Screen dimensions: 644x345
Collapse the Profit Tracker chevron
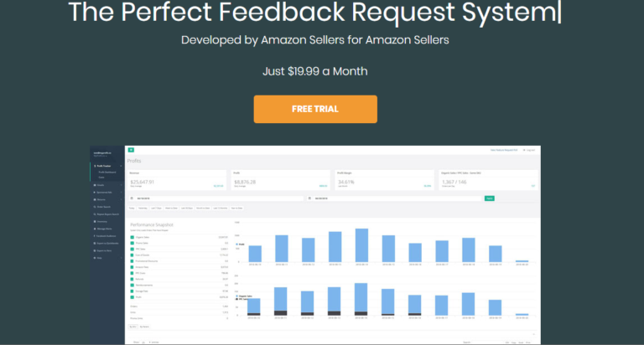(121, 166)
